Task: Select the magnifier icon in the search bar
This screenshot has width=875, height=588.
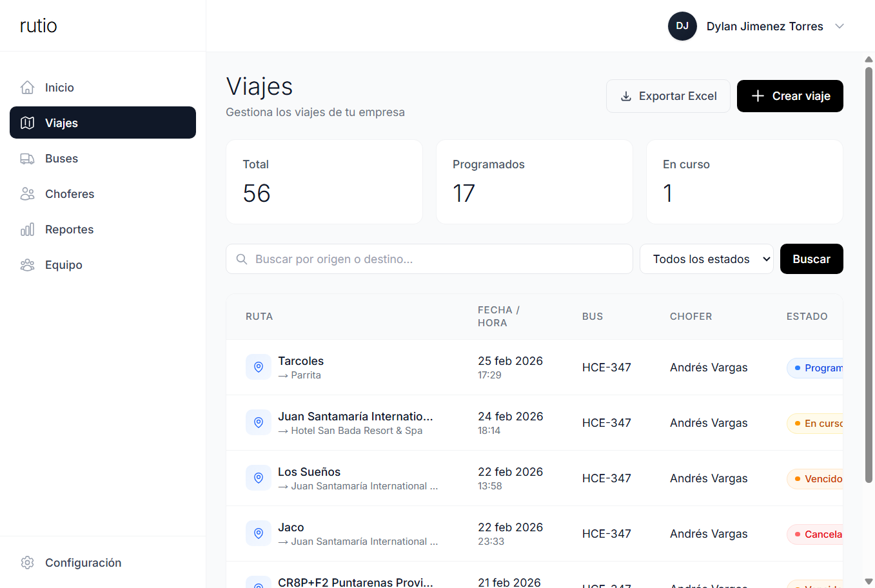Action: point(241,259)
